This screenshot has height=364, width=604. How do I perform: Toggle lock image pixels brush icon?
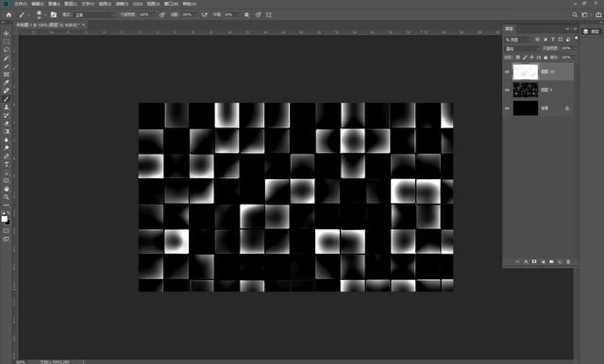coord(525,58)
